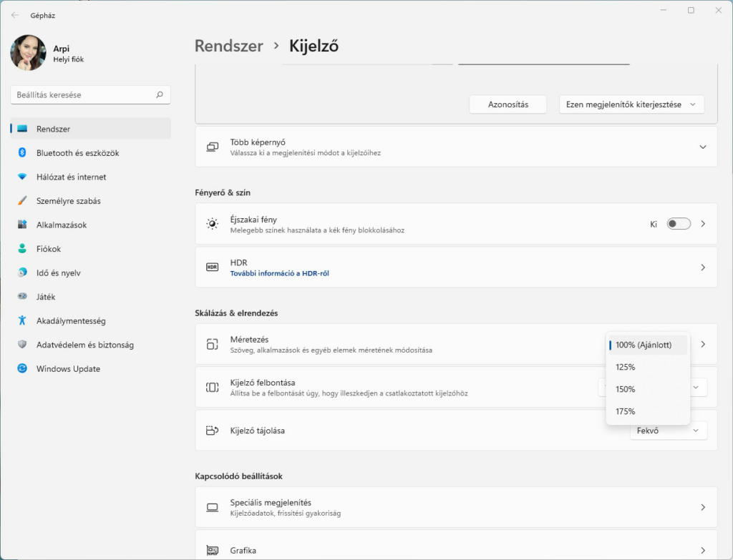
Task: Open További információ a HDR-ről link
Action: coord(279,273)
